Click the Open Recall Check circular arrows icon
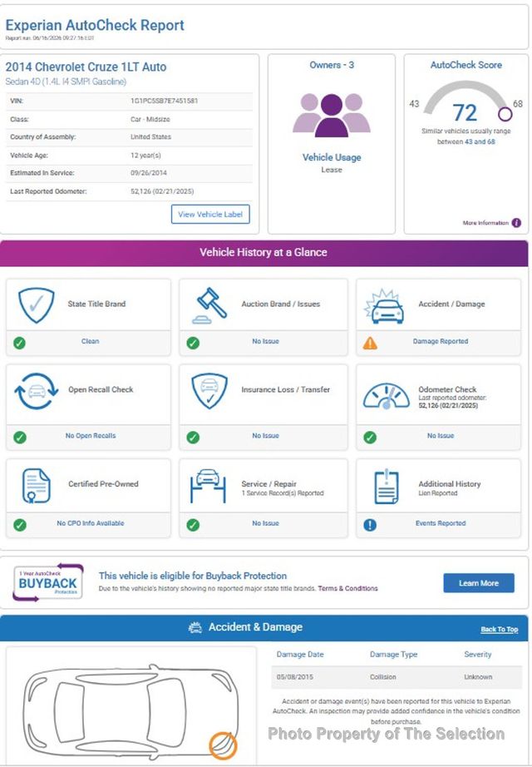 (37, 391)
